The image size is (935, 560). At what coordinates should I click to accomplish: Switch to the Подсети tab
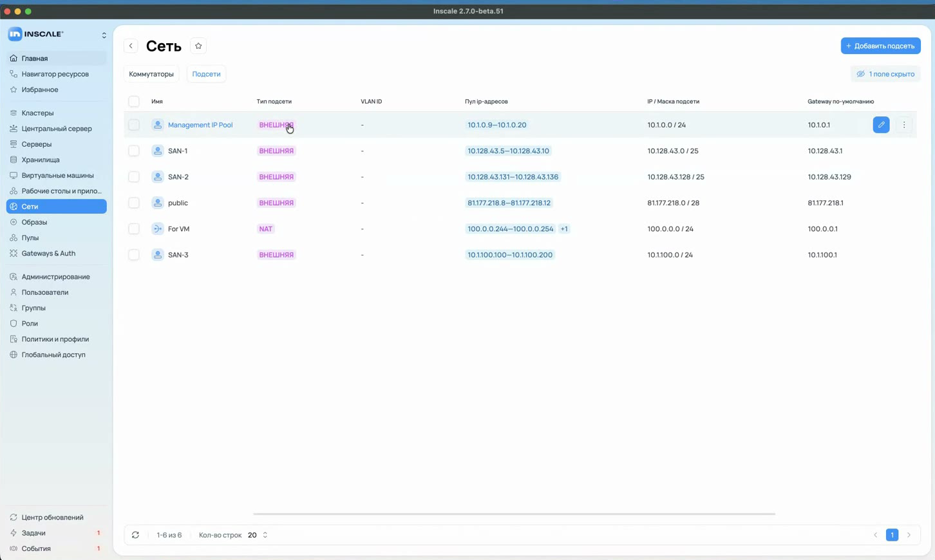206,74
